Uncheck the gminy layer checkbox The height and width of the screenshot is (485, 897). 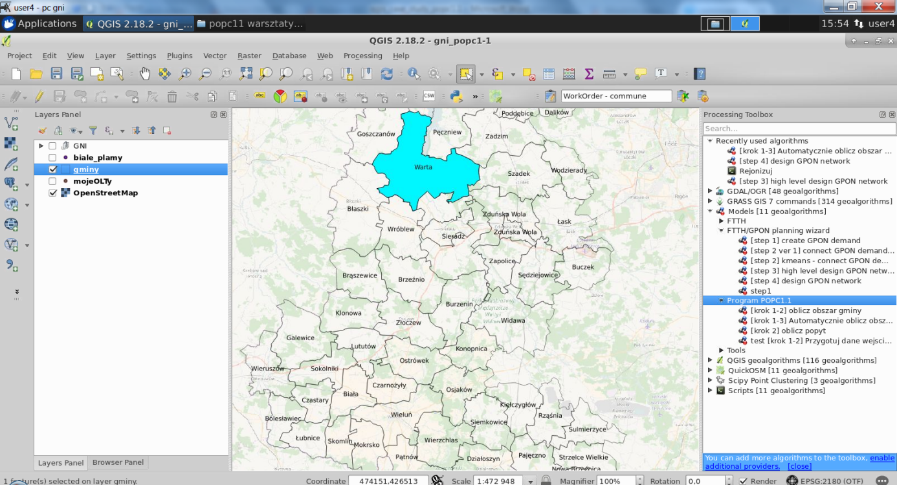[x=53, y=170]
